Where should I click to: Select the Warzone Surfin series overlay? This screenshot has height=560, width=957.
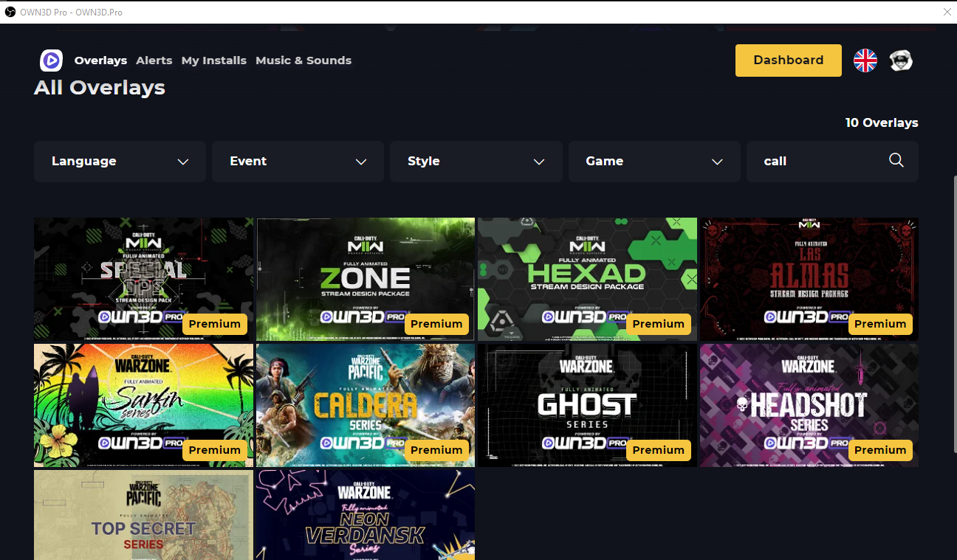click(x=143, y=405)
